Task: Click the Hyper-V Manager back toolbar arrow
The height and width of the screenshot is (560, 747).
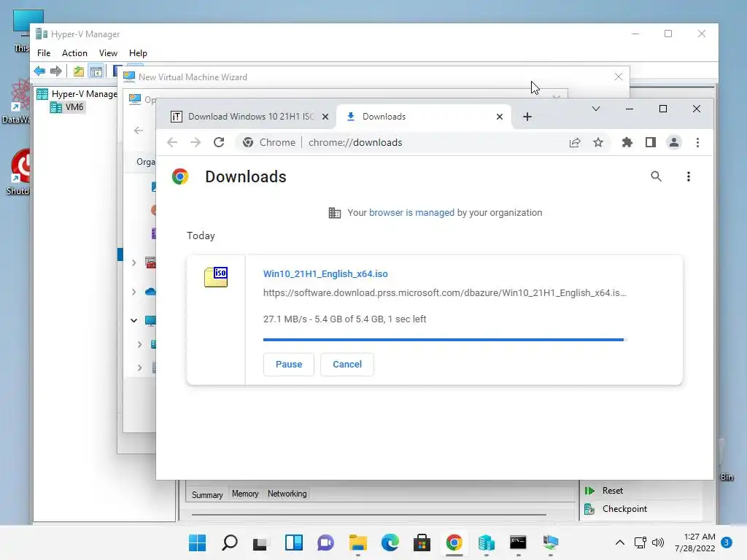Action: 39,71
